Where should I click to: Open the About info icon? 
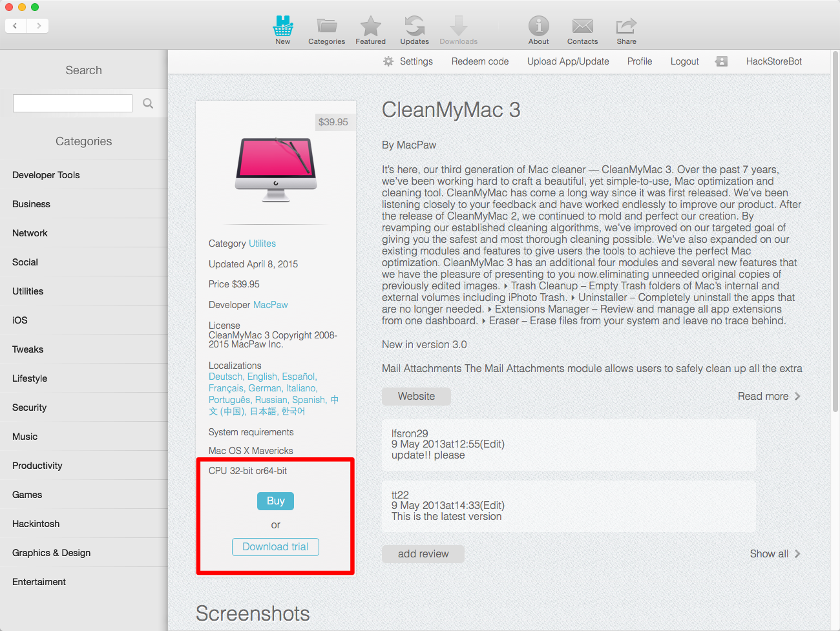539,30
